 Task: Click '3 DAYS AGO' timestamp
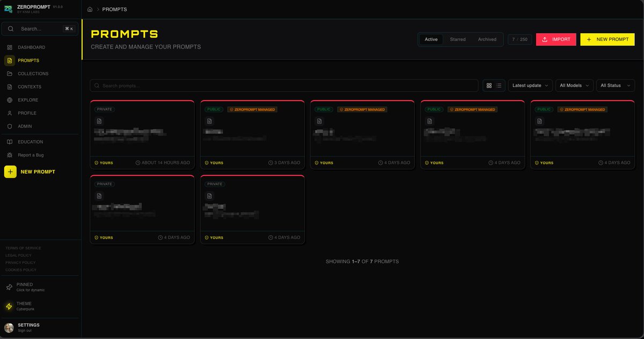(287, 163)
